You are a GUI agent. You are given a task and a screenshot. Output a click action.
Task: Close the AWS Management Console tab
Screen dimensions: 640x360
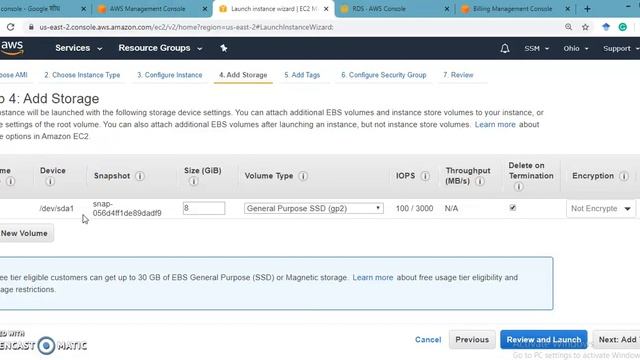click(205, 9)
